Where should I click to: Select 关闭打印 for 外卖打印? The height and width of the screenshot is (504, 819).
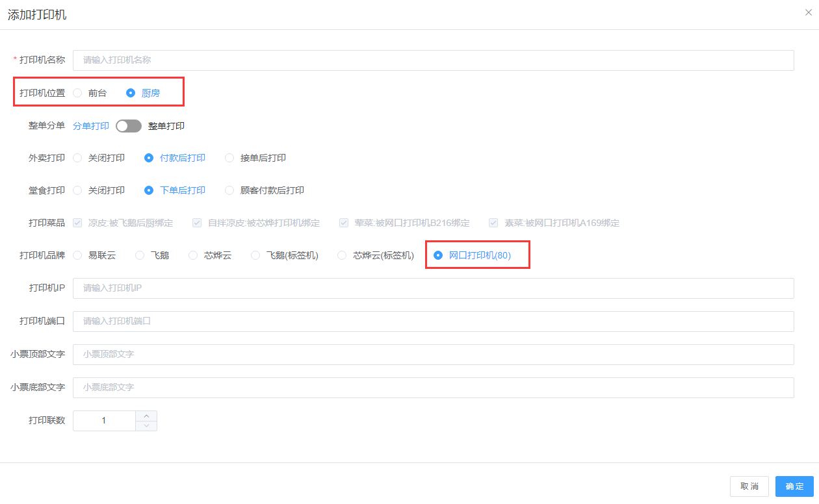[77, 158]
